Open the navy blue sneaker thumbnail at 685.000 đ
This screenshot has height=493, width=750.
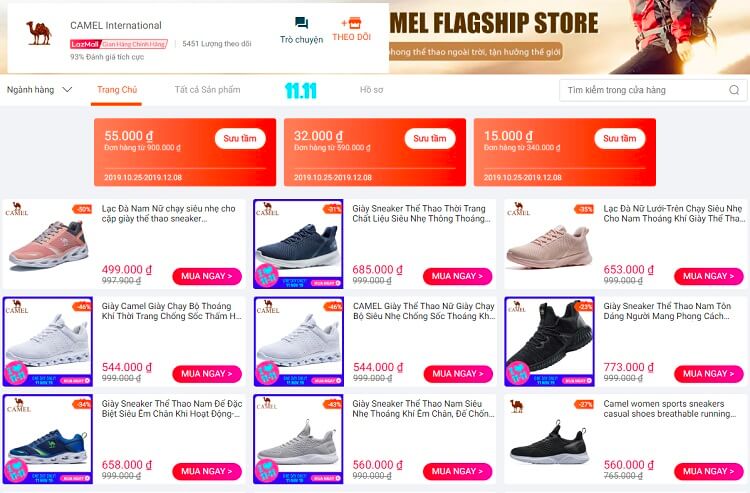298,244
